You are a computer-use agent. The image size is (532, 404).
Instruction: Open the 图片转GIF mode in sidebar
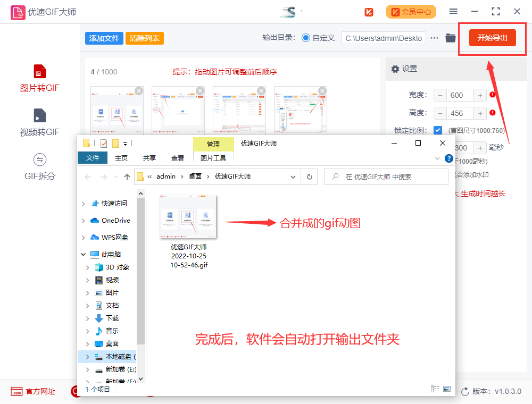coord(40,78)
